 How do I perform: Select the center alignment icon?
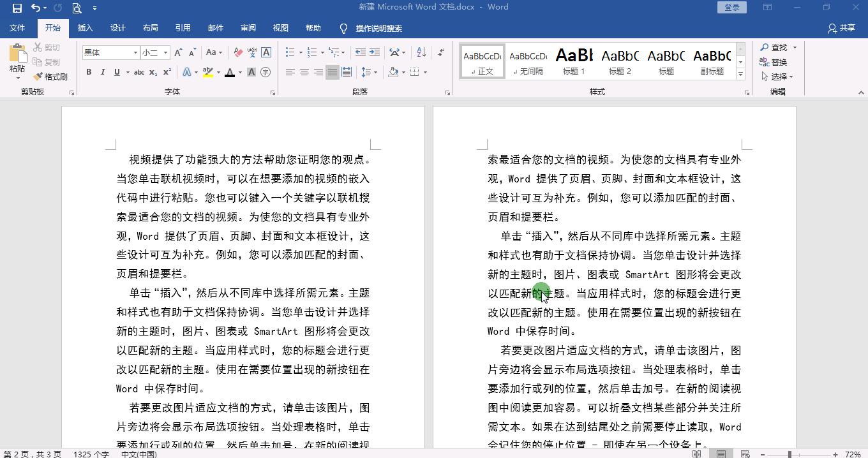(303, 72)
